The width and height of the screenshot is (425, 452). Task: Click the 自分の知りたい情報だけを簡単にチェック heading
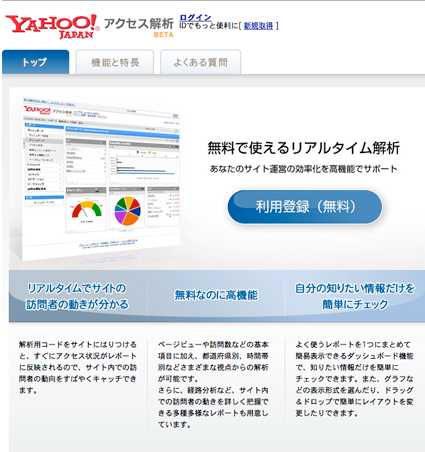point(355,296)
